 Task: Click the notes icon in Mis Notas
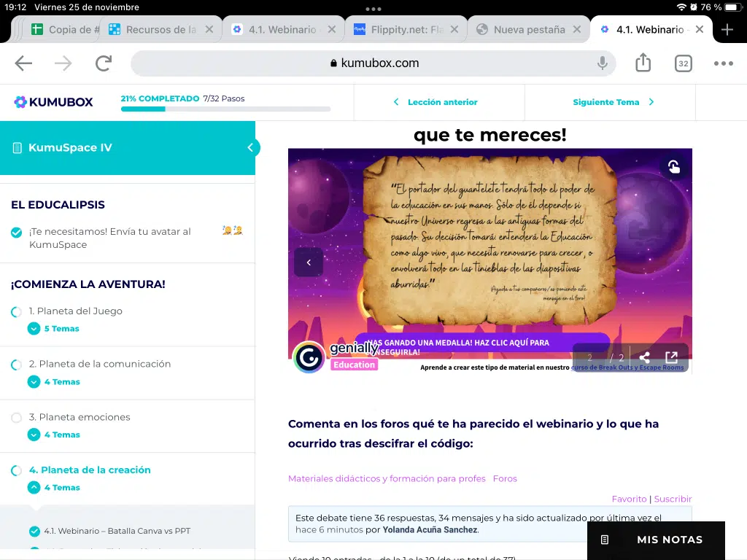click(x=605, y=540)
